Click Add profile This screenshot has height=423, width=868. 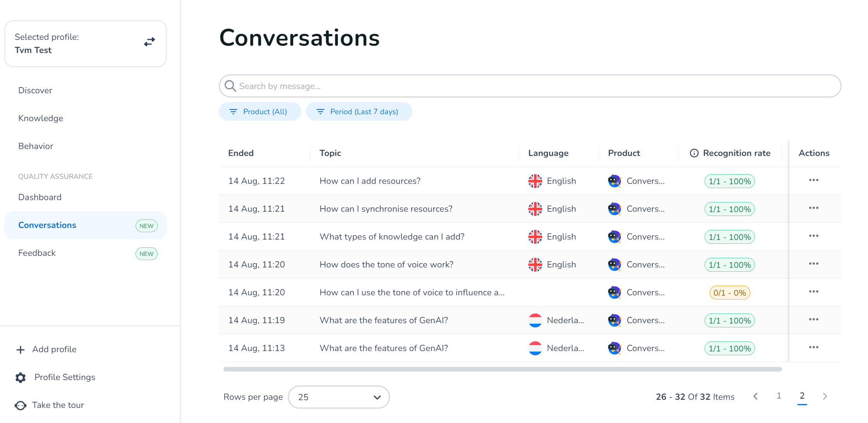(x=54, y=349)
